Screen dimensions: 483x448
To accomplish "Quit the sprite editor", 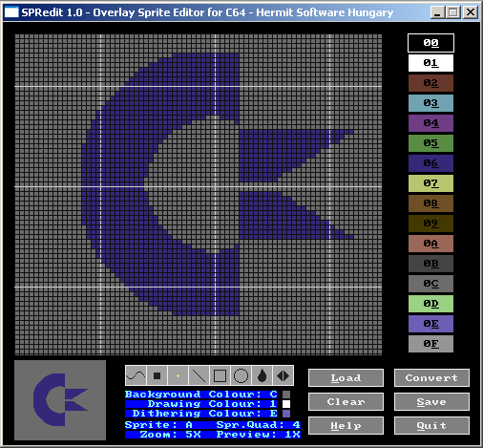I will tap(431, 426).
